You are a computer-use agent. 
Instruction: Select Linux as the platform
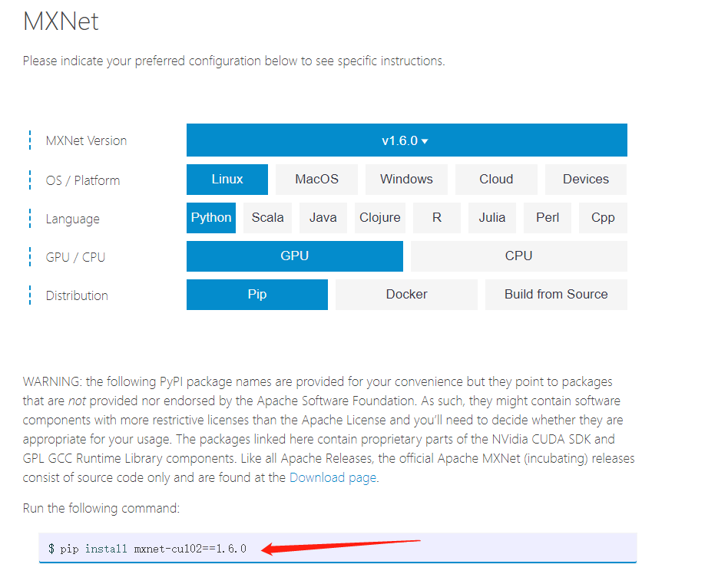tap(227, 179)
